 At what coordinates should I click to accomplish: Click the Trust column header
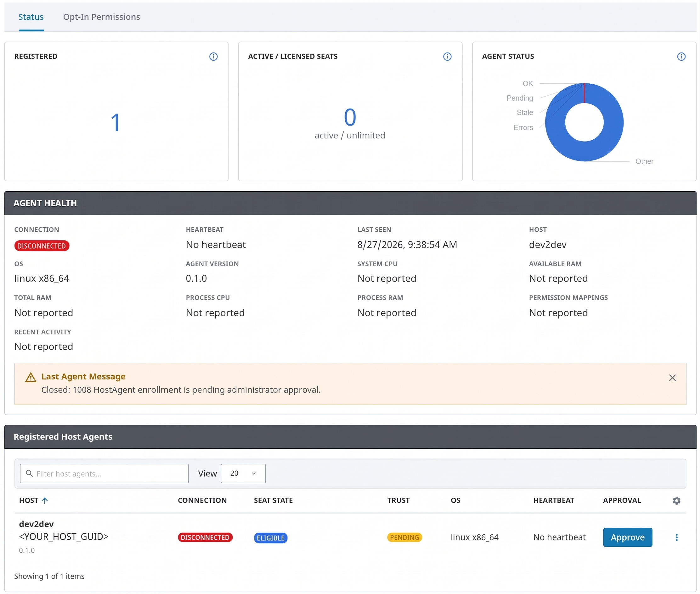pyautogui.click(x=398, y=500)
